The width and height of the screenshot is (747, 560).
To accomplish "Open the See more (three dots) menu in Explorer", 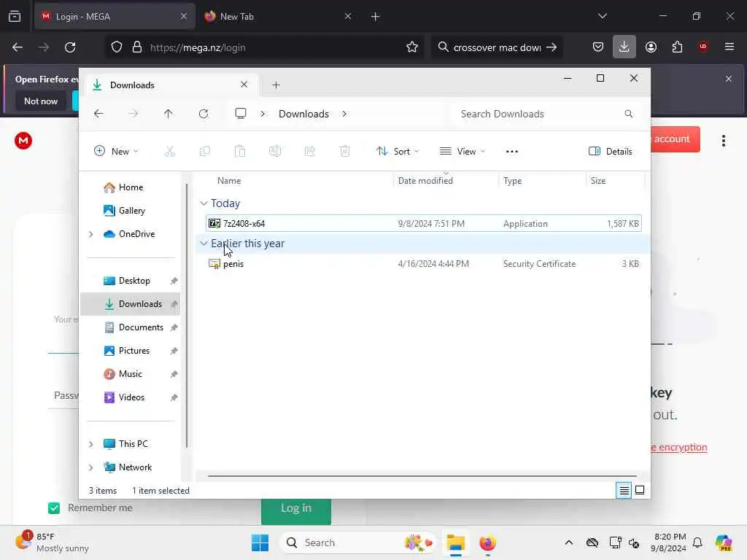I will 511,152.
